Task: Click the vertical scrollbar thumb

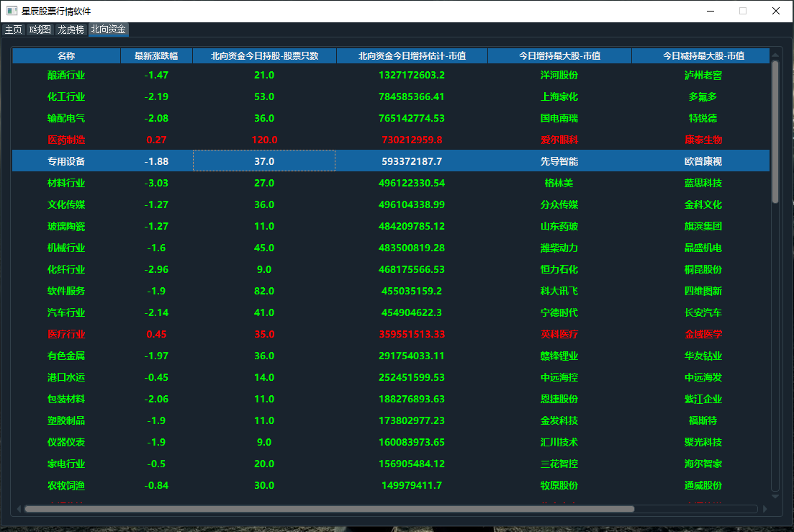Action: tap(775, 132)
